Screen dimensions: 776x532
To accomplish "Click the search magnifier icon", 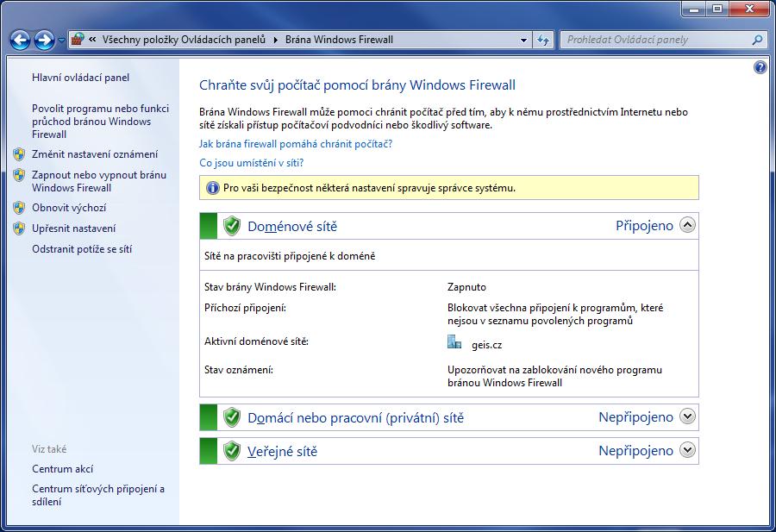I will pos(757,40).
